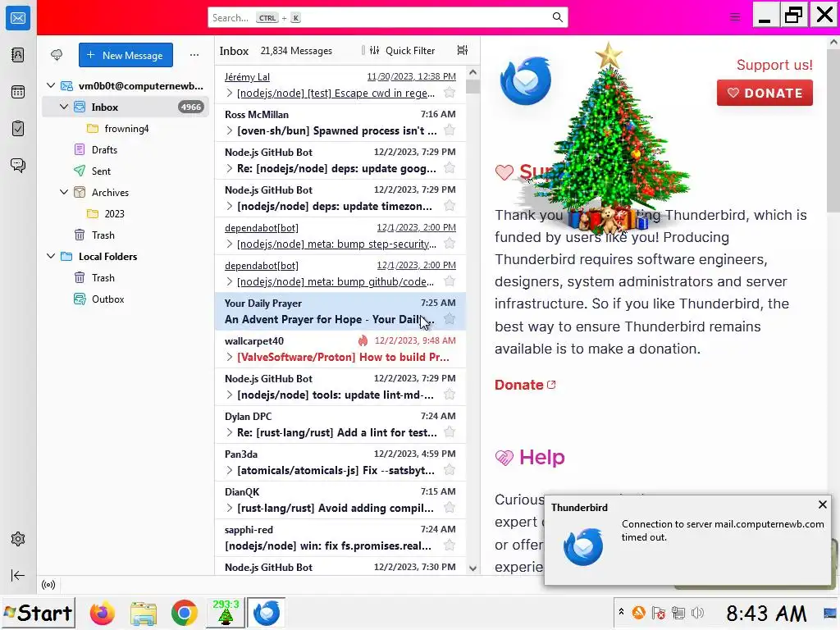Open the Chat space

18,165
